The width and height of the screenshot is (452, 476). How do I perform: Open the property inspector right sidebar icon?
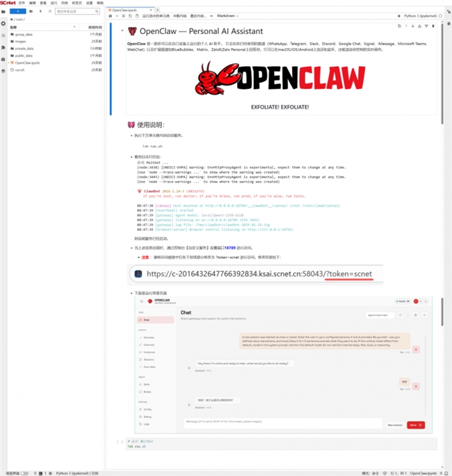(449, 12)
